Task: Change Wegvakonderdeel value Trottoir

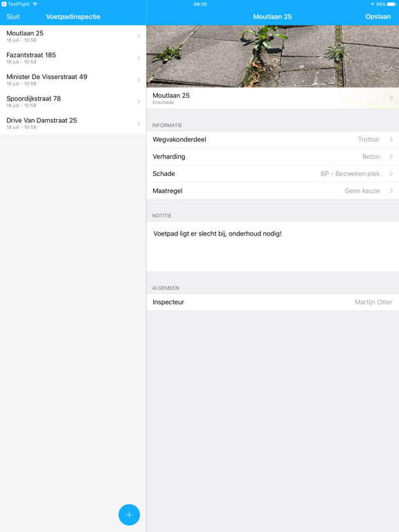Action: [273, 139]
